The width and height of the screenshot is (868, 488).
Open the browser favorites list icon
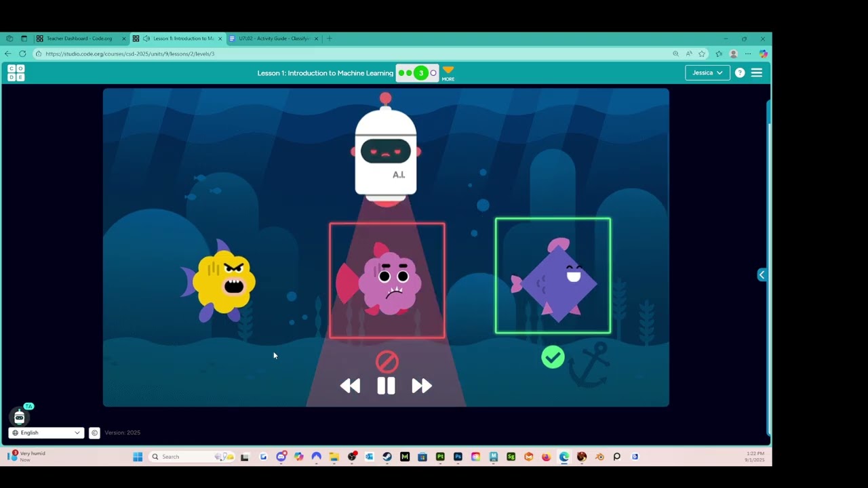pos(719,54)
